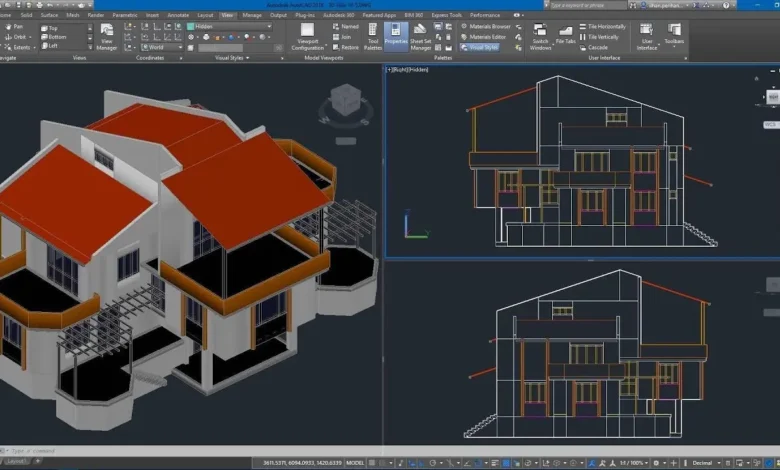Toggle grid display in status bar
780x470 pixels.
coord(372,463)
